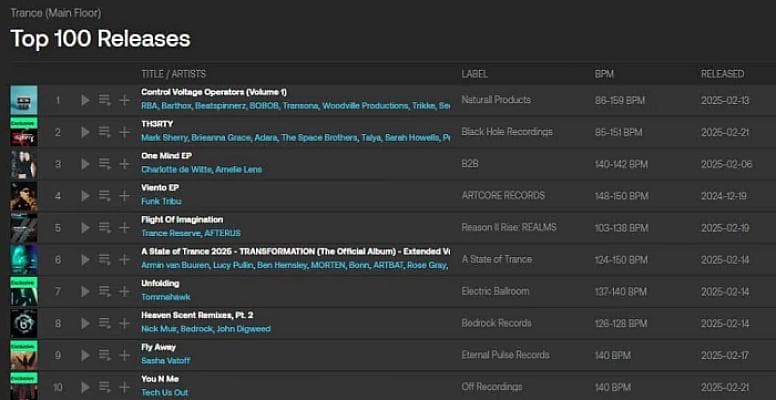The width and height of the screenshot is (776, 400).
Task: Open artist Trance Reserve
Action: 171,233
